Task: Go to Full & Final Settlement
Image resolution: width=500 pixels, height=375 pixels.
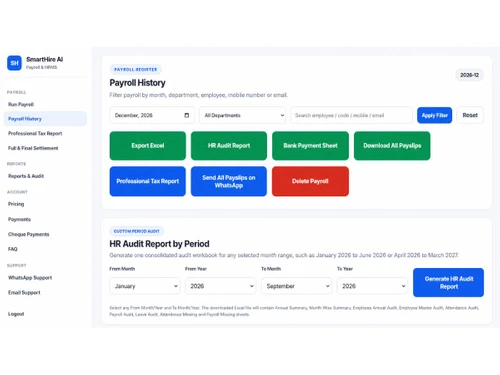Action: click(x=33, y=148)
